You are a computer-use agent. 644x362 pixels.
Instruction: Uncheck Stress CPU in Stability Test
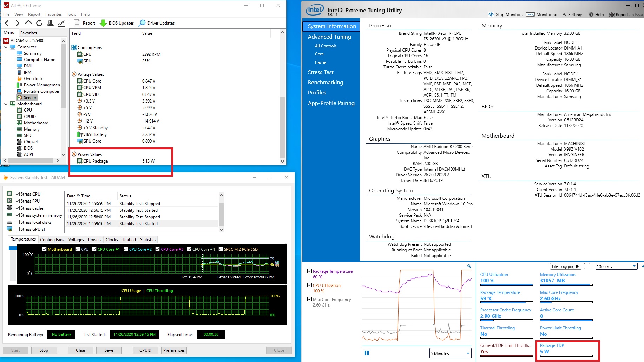coord(17,194)
